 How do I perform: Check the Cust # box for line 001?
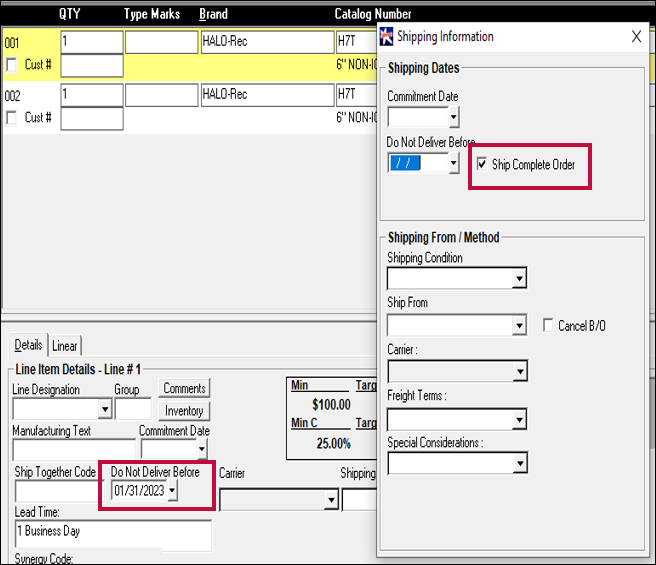pos(12,65)
